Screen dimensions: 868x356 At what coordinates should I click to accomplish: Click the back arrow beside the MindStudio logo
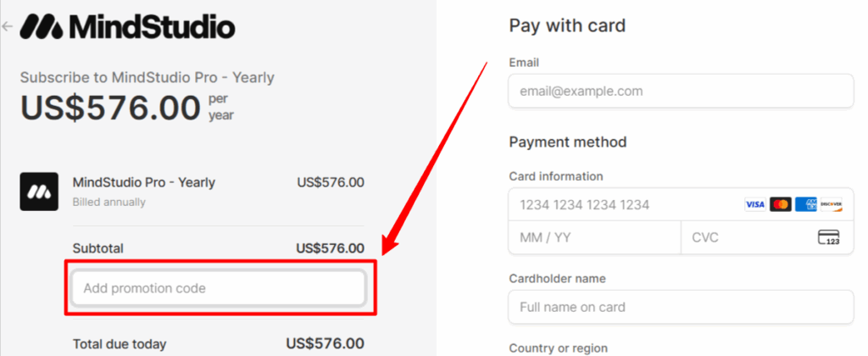tap(8, 26)
